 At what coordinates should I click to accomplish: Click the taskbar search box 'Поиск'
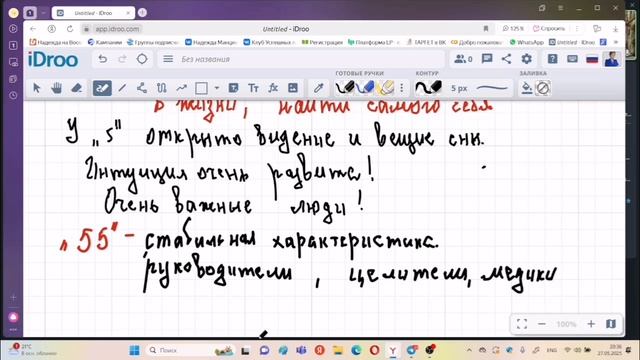point(191,350)
